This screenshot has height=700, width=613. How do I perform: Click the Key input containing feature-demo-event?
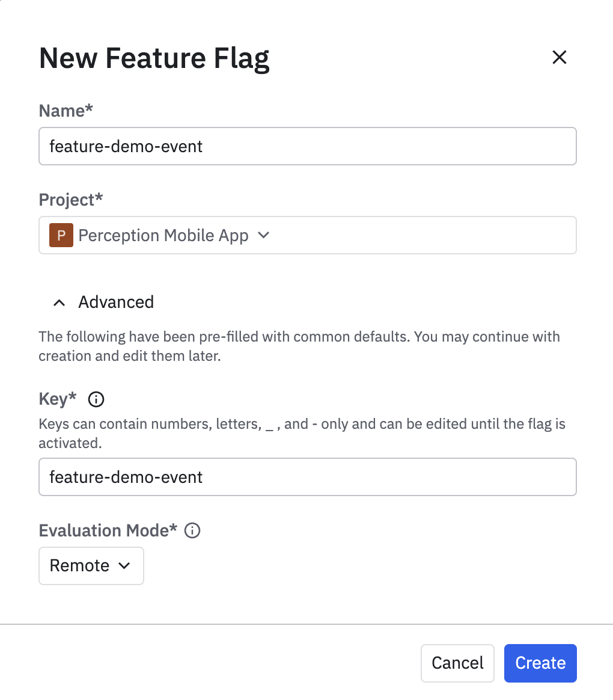[x=308, y=476]
